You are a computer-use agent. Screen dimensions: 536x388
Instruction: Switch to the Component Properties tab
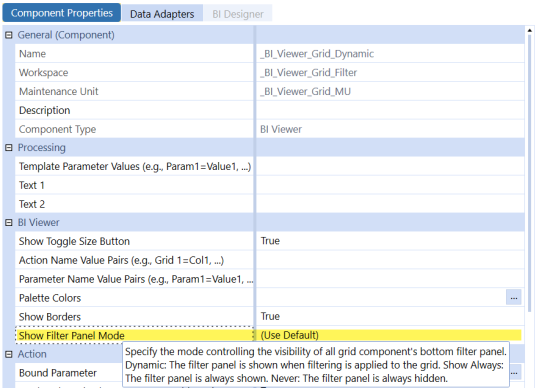coord(62,13)
